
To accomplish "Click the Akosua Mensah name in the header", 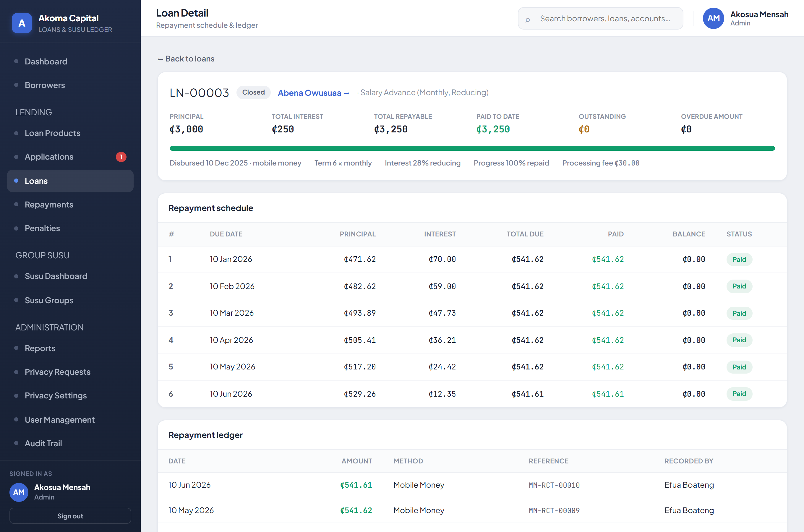I will click(x=759, y=14).
